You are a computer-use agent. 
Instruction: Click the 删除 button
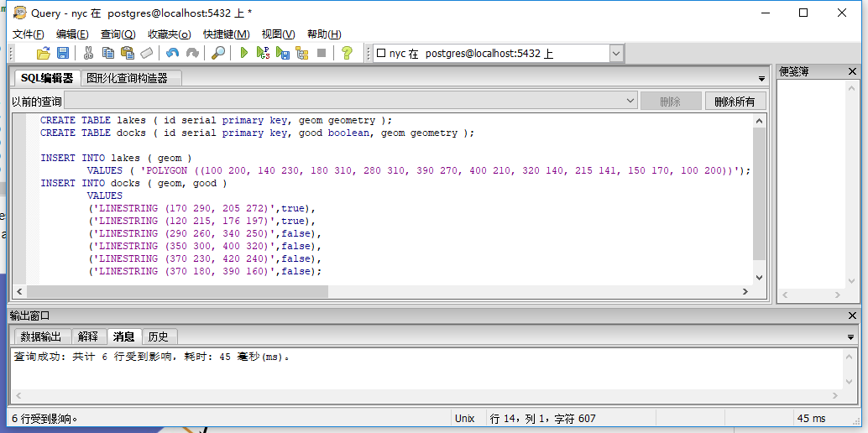pos(671,102)
